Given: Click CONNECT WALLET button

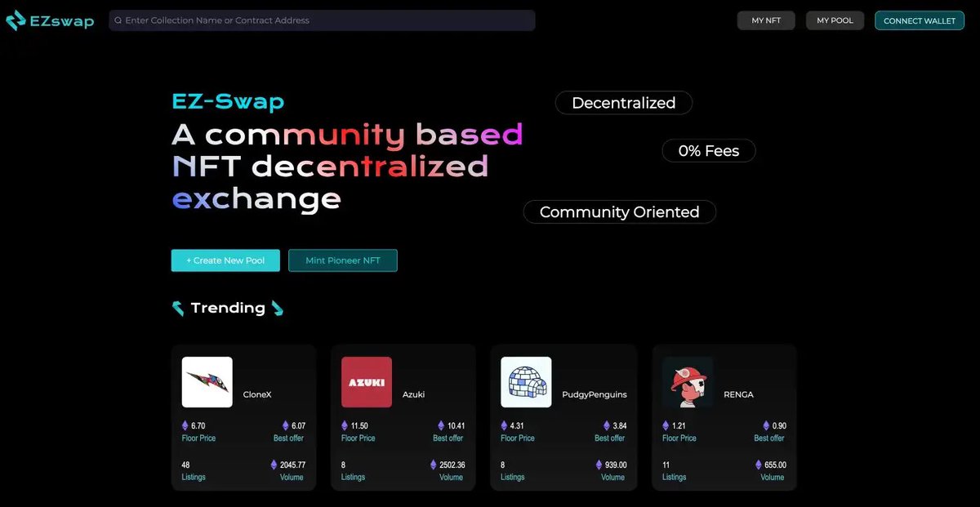Looking at the screenshot, I should point(920,20).
